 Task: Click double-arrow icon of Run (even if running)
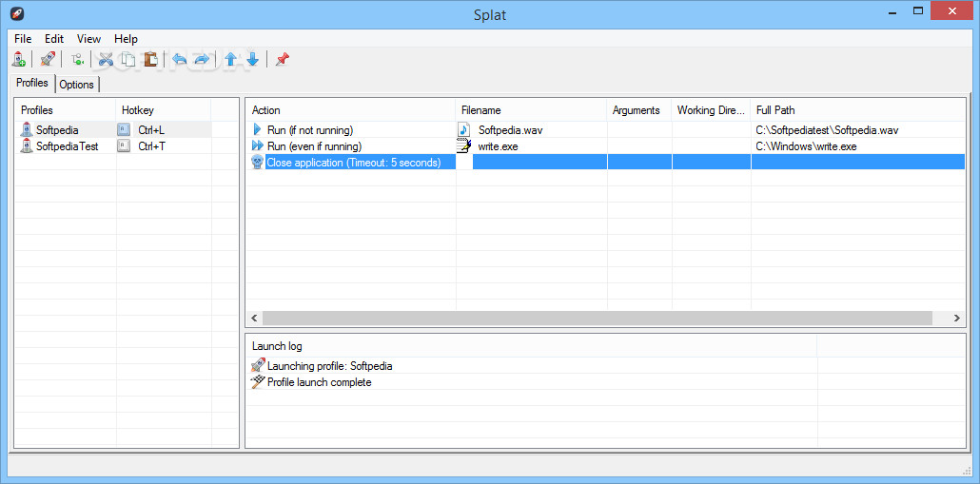click(x=258, y=146)
